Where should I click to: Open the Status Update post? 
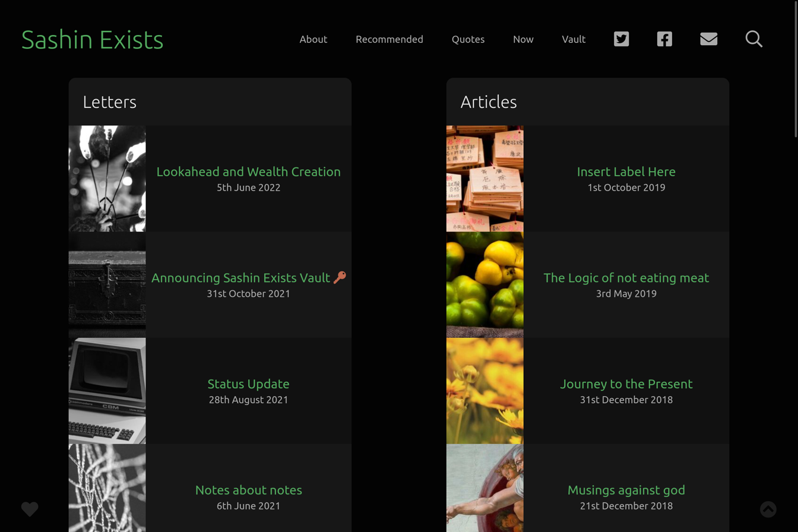pos(248,384)
